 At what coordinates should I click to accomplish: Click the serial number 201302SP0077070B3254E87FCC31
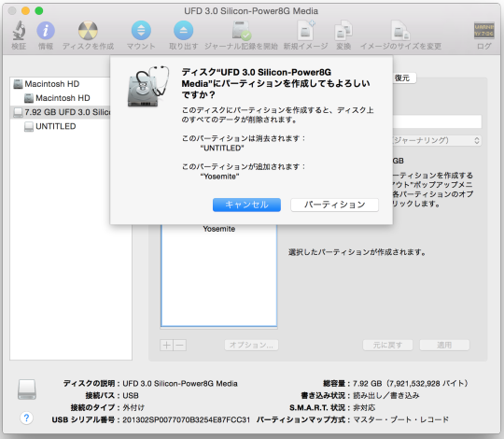(186, 419)
